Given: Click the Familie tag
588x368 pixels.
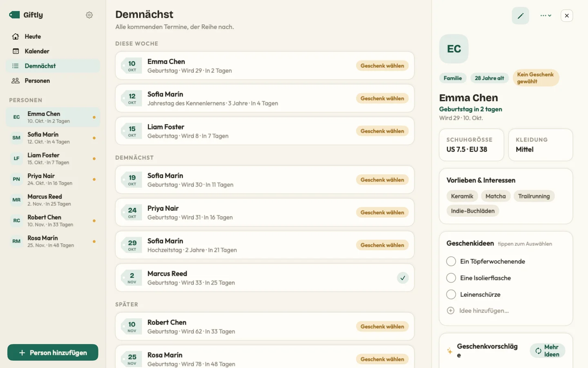Looking at the screenshot, I should [x=453, y=78].
